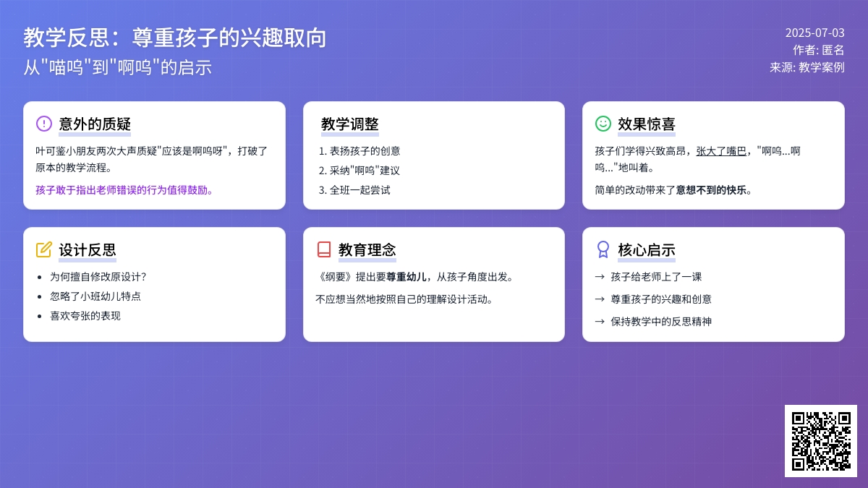Click bullet 喜欢夸张的表现
868x488 pixels.
click(x=85, y=315)
